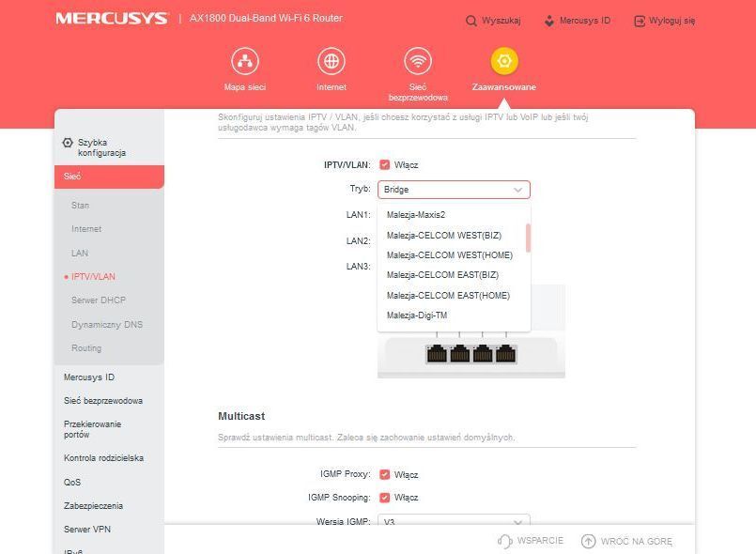Toggle the IGMP Proxy Włącz checkbox
Screen dimensions: 756x554
click(384, 474)
